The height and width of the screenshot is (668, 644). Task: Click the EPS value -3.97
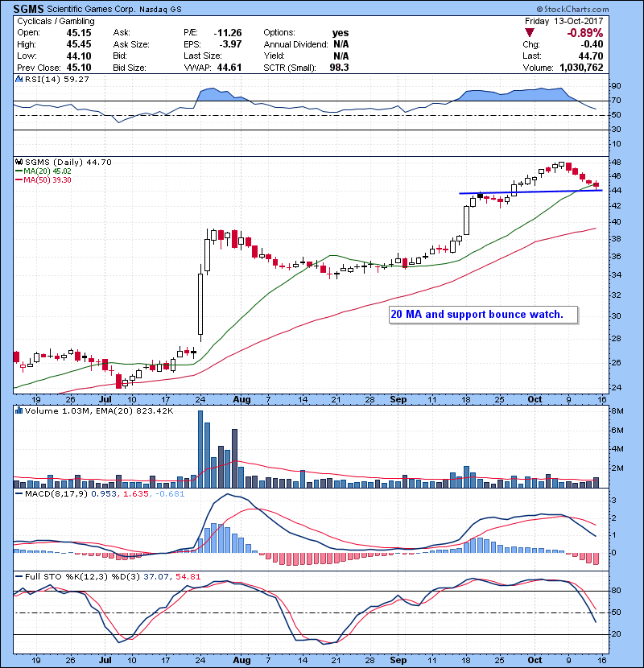pyautogui.click(x=230, y=44)
